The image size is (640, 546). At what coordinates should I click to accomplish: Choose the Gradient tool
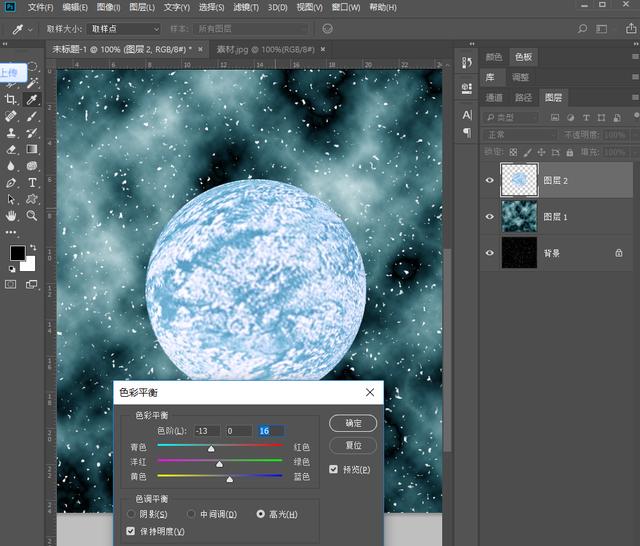pos(32,149)
